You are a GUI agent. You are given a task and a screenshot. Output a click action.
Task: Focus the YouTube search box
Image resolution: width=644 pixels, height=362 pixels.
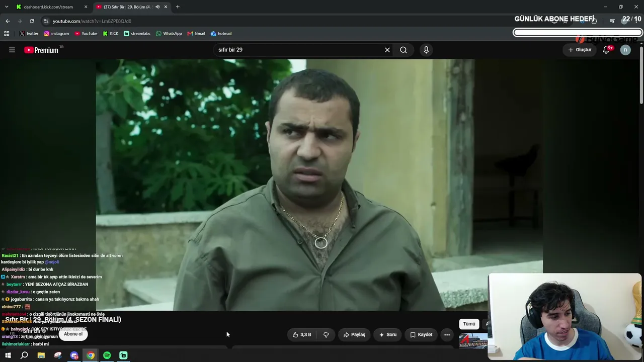(x=299, y=50)
